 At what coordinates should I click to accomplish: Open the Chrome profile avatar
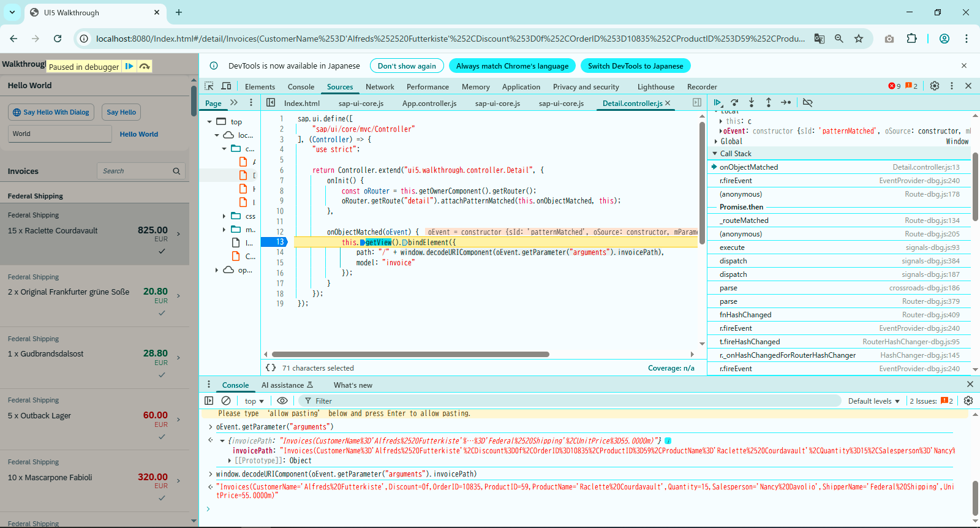coord(944,39)
